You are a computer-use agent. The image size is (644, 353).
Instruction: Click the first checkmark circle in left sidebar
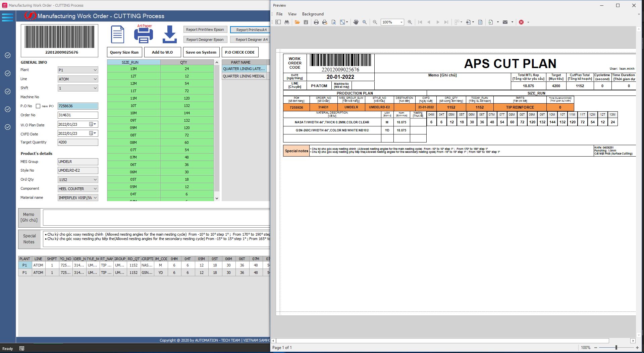click(x=8, y=55)
